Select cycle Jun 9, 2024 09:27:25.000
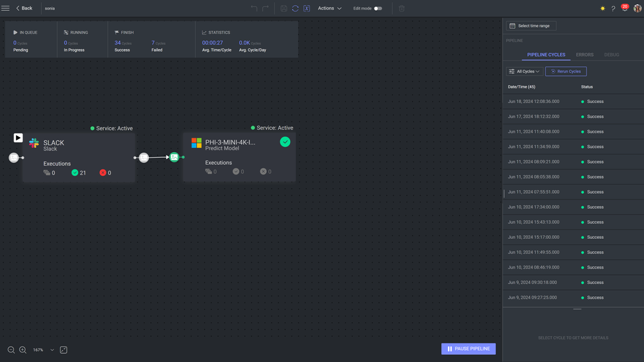Viewport: 644px width, 362px height. click(x=573, y=298)
